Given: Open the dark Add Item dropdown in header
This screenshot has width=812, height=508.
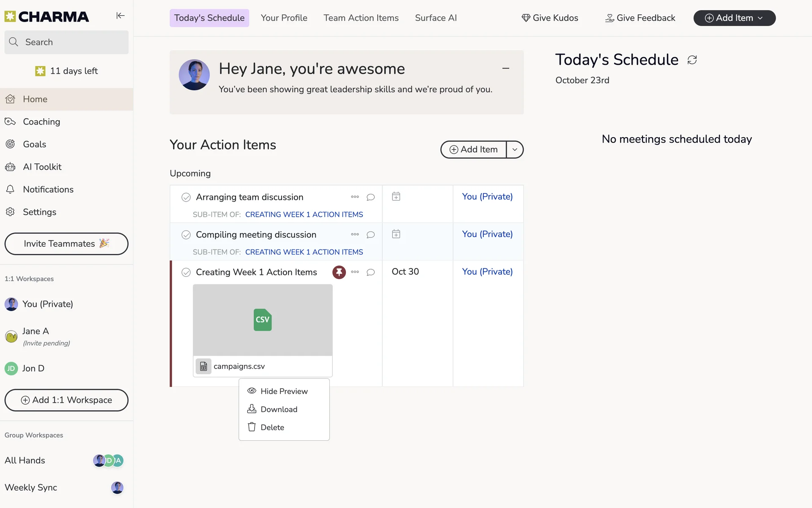Looking at the screenshot, I should 734,18.
